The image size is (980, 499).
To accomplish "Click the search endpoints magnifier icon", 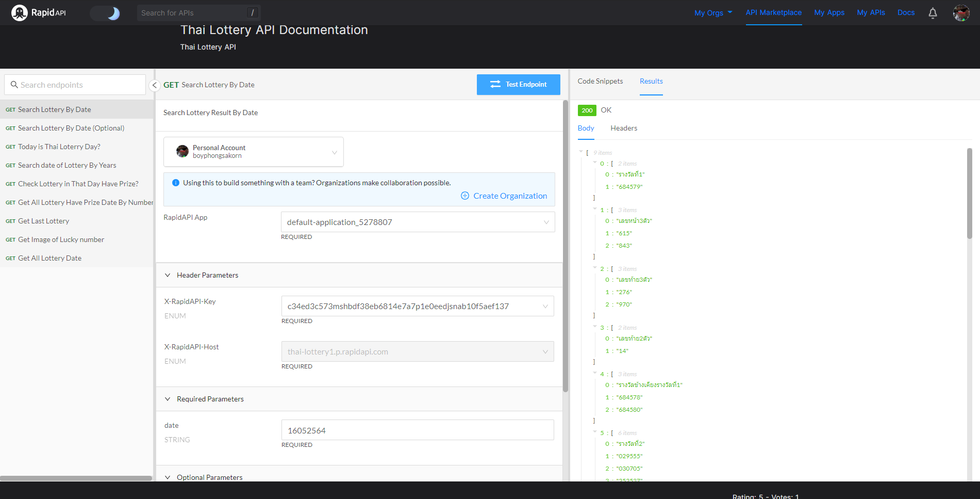I will pyautogui.click(x=14, y=85).
